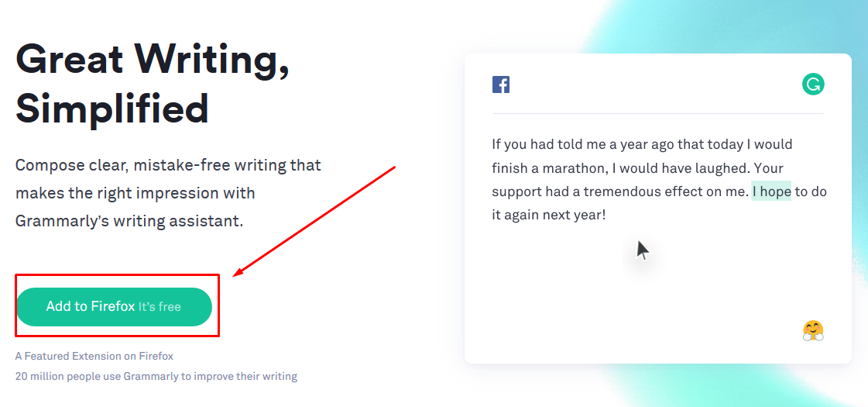Click "Grammarly's writing assistant." text line
Screen dimensions: 868x407
click(129, 221)
